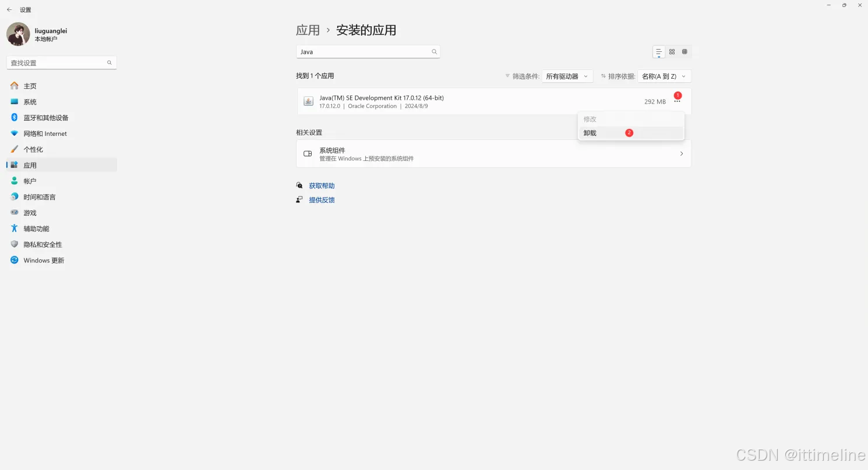Restore down the Settings window
This screenshot has height=470, width=868.
pyautogui.click(x=844, y=5)
